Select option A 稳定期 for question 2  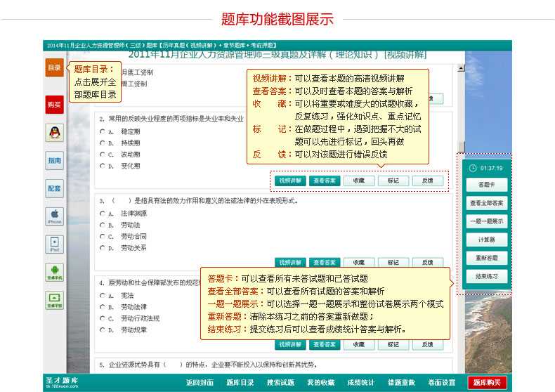point(103,131)
